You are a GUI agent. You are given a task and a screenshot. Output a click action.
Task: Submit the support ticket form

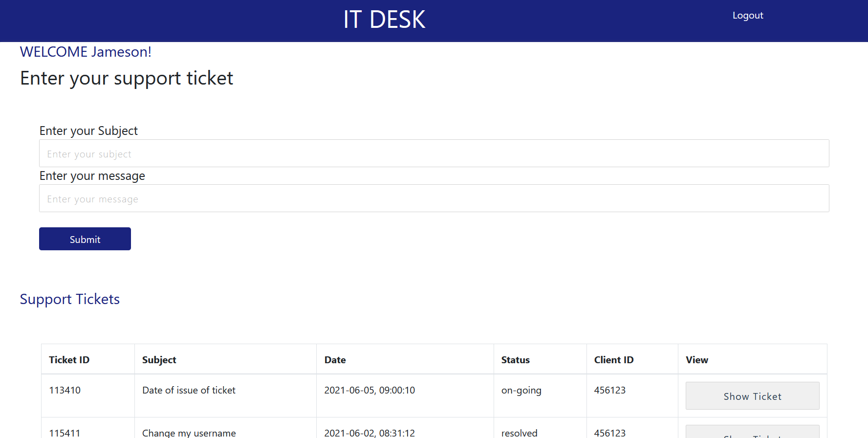85,239
